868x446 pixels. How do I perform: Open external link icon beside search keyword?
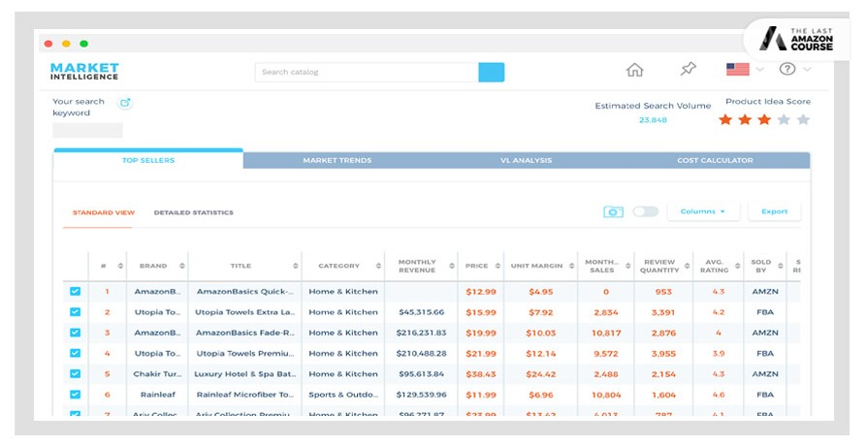pyautogui.click(x=125, y=103)
